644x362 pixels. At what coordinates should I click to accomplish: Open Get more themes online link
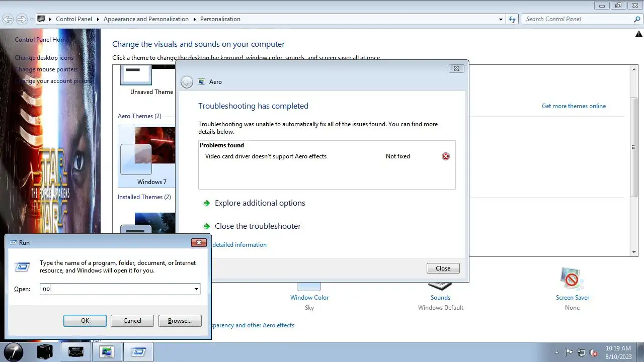(x=574, y=106)
